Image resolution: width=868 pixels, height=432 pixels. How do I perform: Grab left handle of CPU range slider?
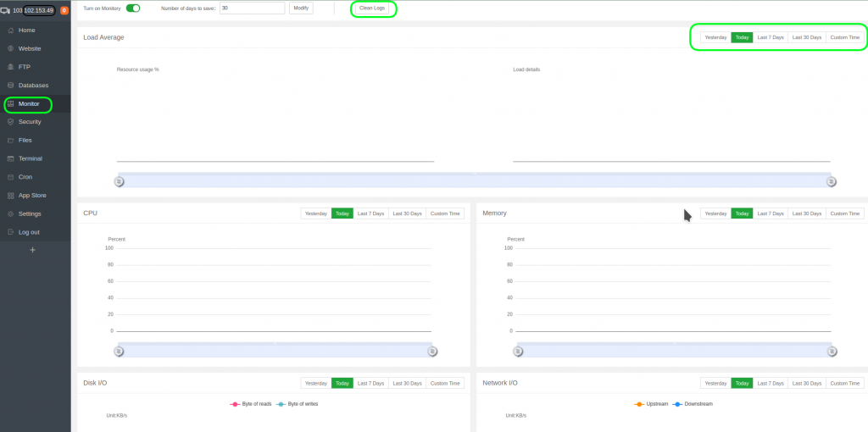pyautogui.click(x=119, y=351)
